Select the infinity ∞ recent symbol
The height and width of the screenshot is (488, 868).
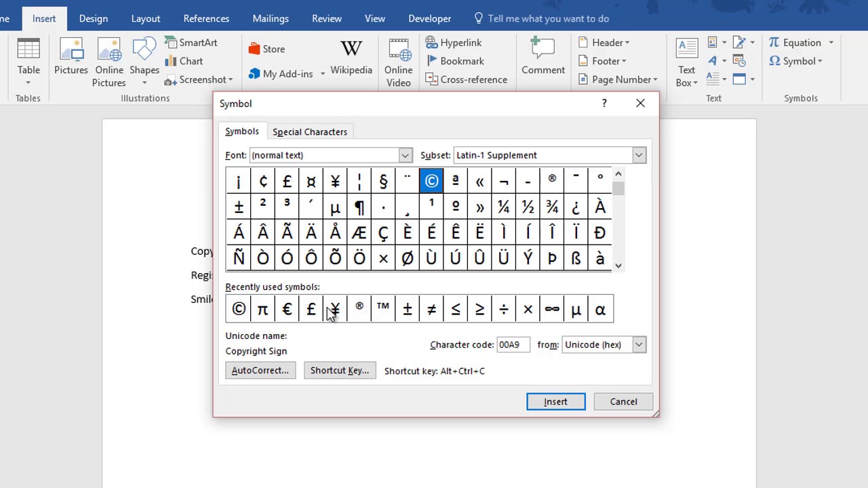coord(552,309)
